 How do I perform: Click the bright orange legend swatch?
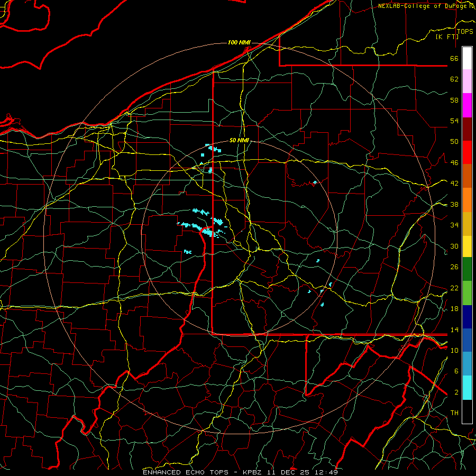[467, 200]
